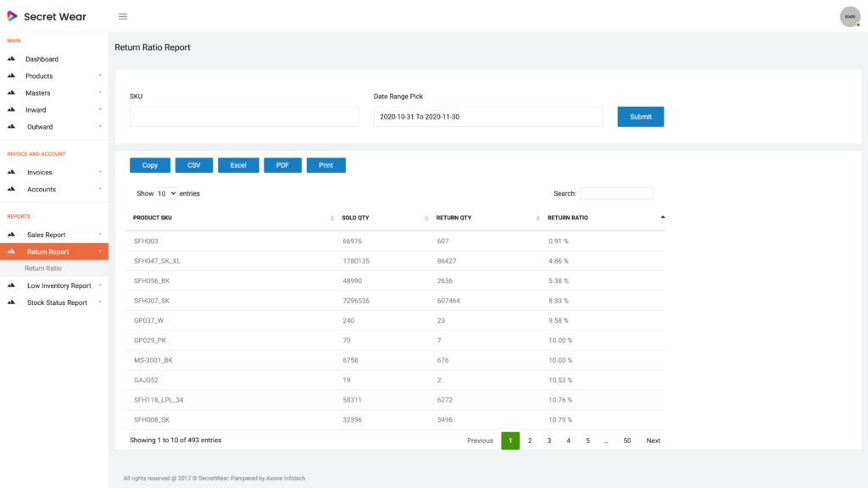Image resolution: width=868 pixels, height=488 pixels.
Task: Click the SKU input field
Action: (244, 117)
